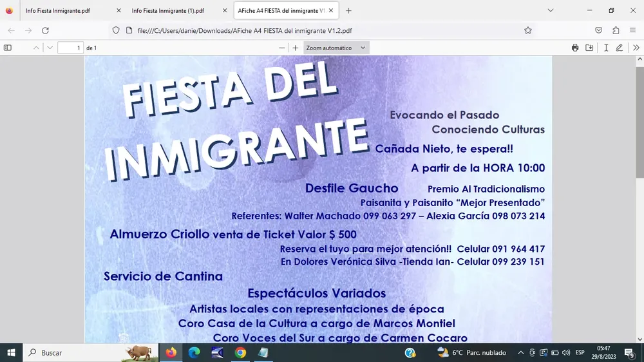Select the draw annotation tool
Screen dimensions: 644x362
pos(620,48)
